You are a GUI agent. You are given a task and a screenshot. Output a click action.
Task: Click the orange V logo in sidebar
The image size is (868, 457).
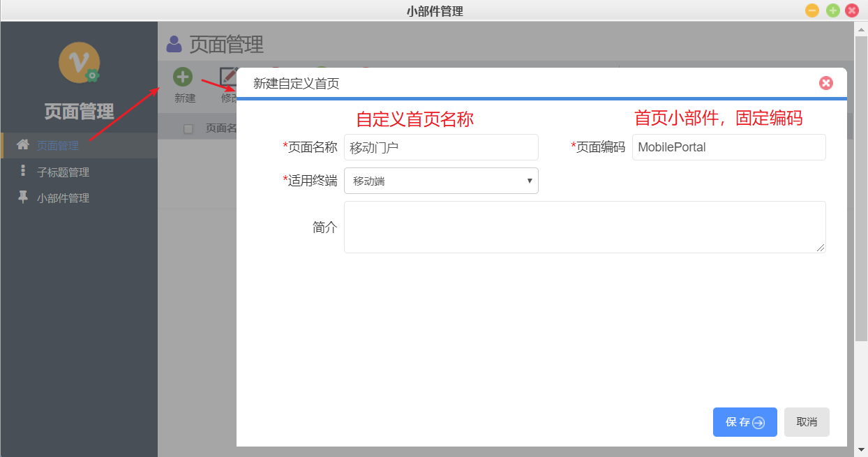(79, 62)
